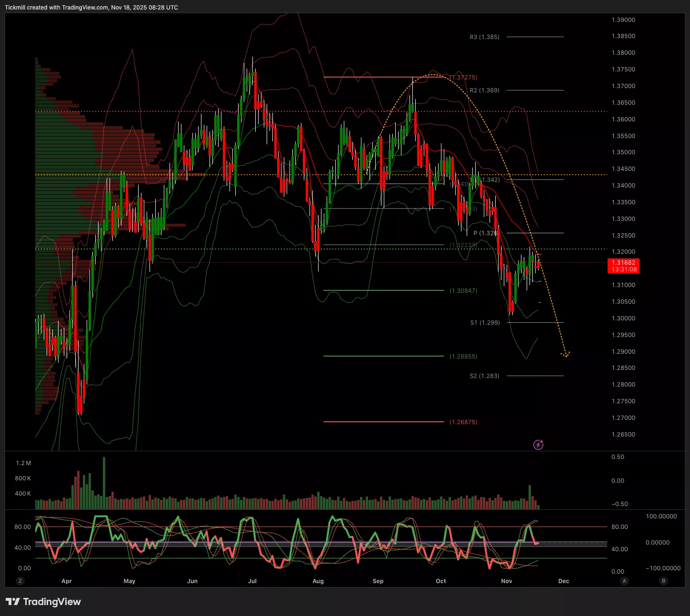
Task: Click the Dec label on time axis
Action: click(563, 581)
